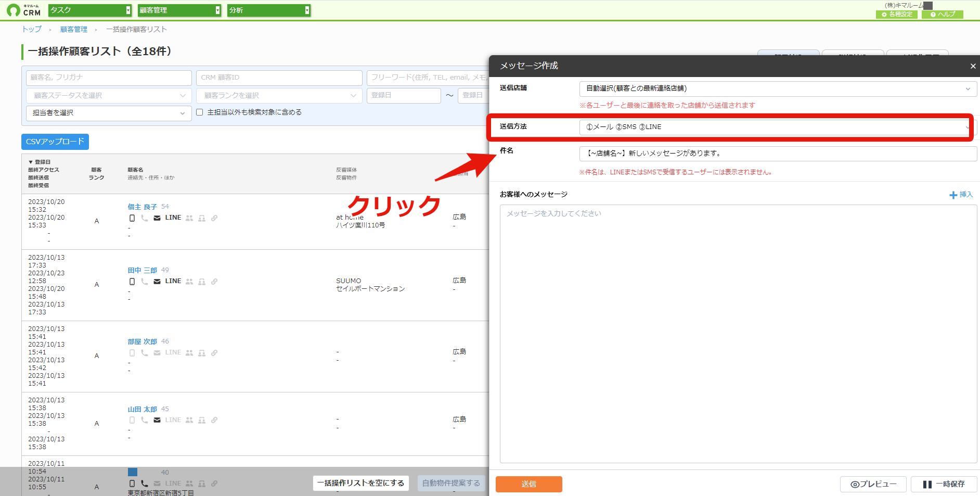The height and width of the screenshot is (496, 980).
Task: Click telephone icon in 部屋 次郎 row
Action: click(145, 353)
